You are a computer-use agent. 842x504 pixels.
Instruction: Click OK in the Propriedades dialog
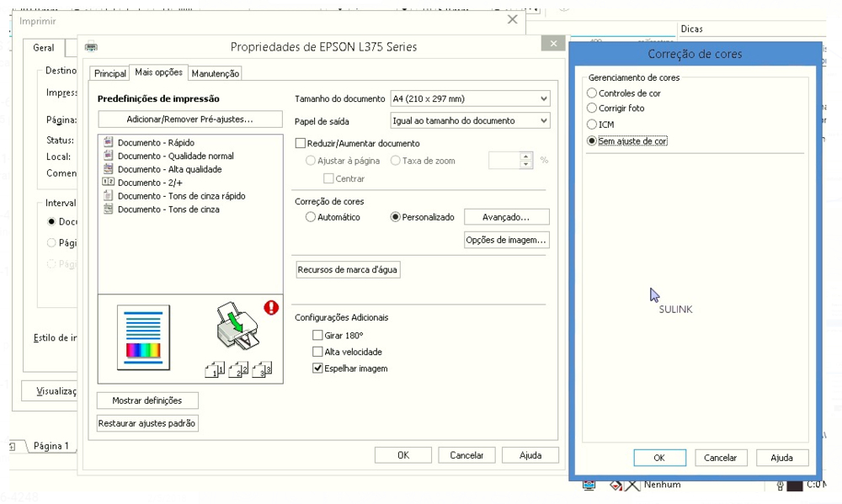click(403, 455)
